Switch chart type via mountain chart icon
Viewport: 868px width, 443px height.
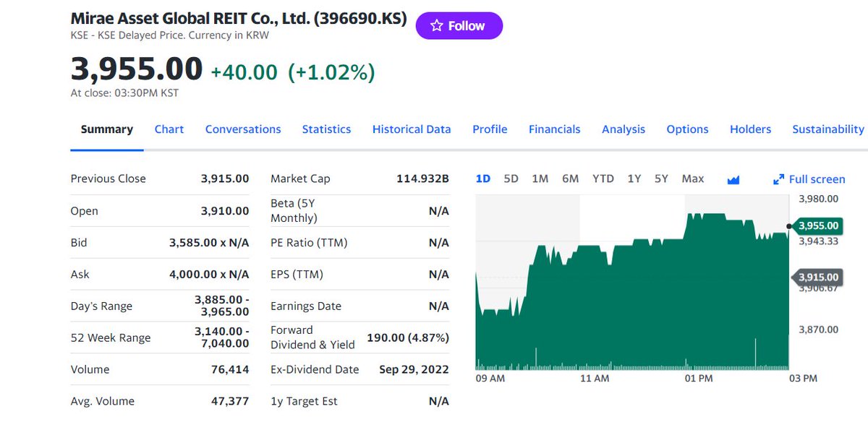pos(733,179)
